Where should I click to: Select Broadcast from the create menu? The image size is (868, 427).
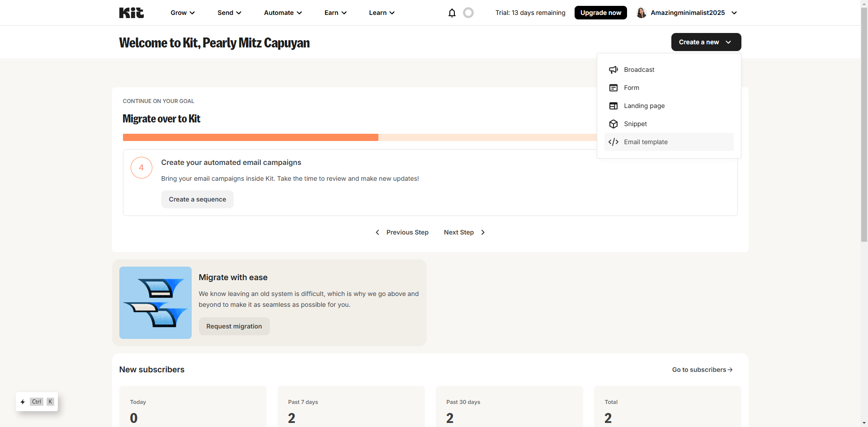coord(669,70)
